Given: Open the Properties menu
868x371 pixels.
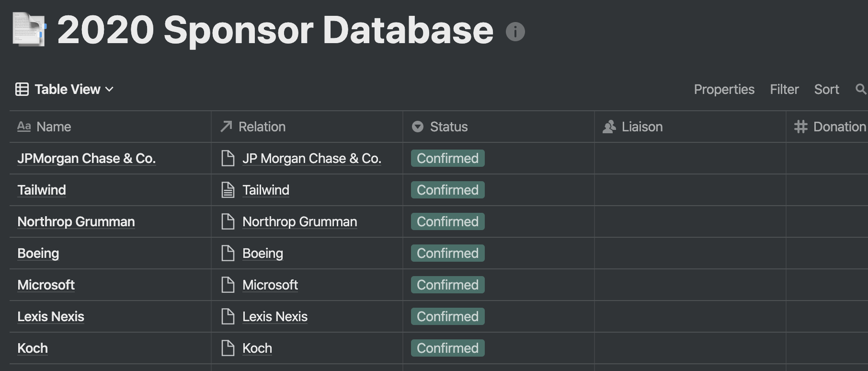Looking at the screenshot, I should [x=724, y=90].
